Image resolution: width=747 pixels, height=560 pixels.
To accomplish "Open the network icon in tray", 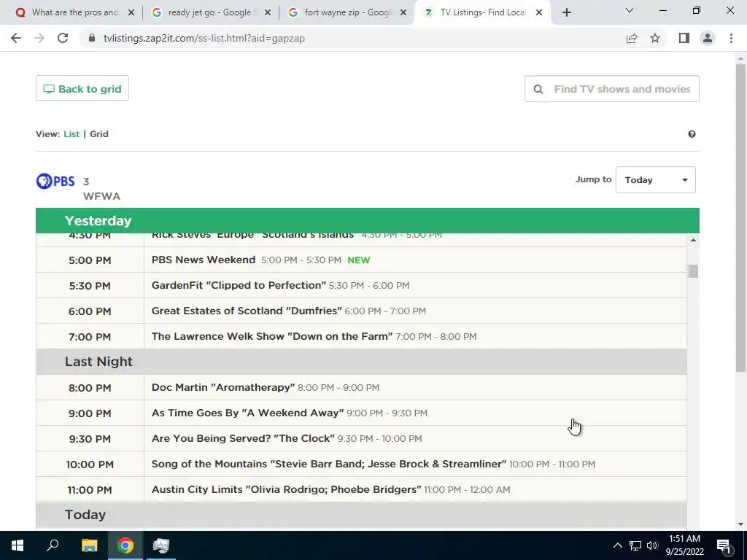I will (635, 545).
